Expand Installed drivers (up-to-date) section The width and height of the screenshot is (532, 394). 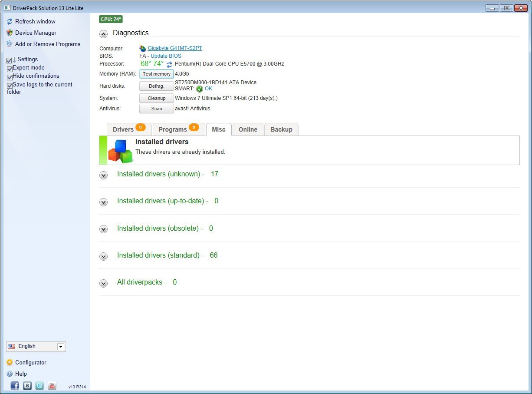103,202
